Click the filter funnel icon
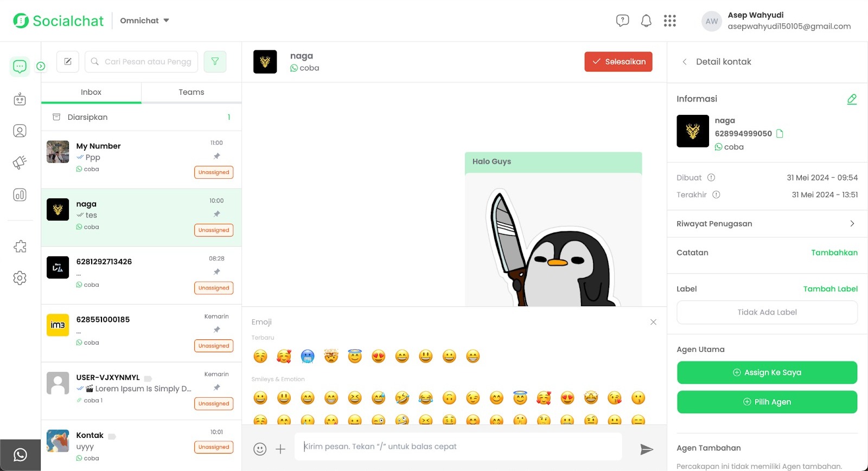This screenshot has height=471, width=868. [215, 62]
